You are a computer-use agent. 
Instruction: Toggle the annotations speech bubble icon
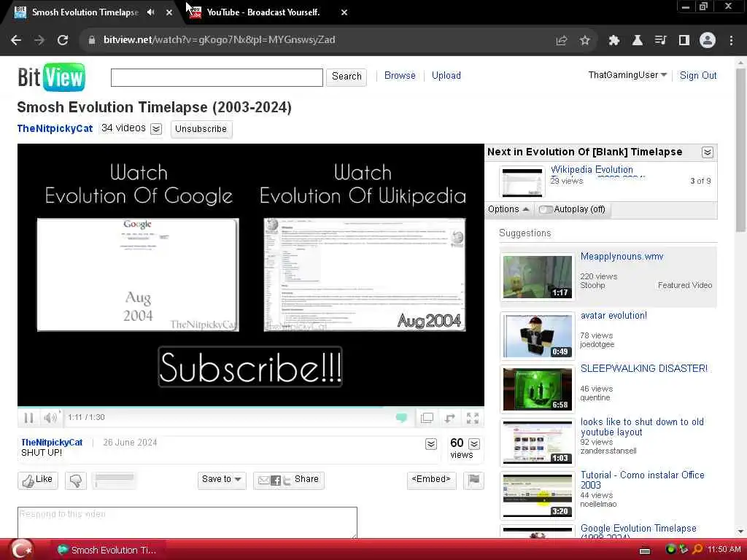click(401, 418)
